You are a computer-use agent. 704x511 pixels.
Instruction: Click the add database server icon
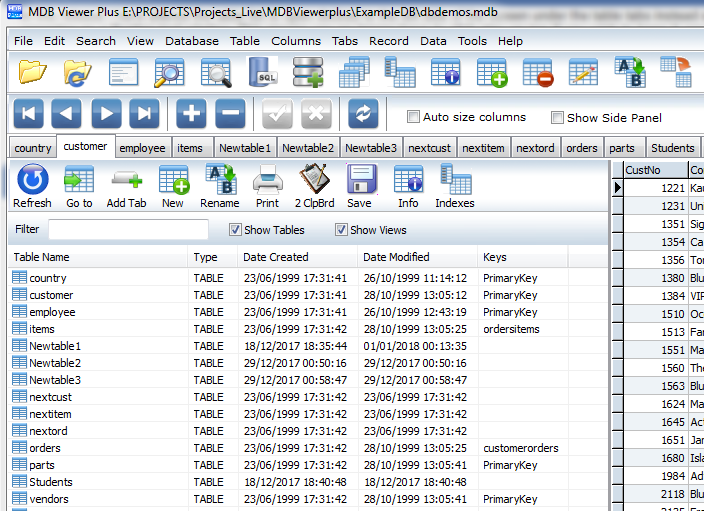(x=308, y=72)
